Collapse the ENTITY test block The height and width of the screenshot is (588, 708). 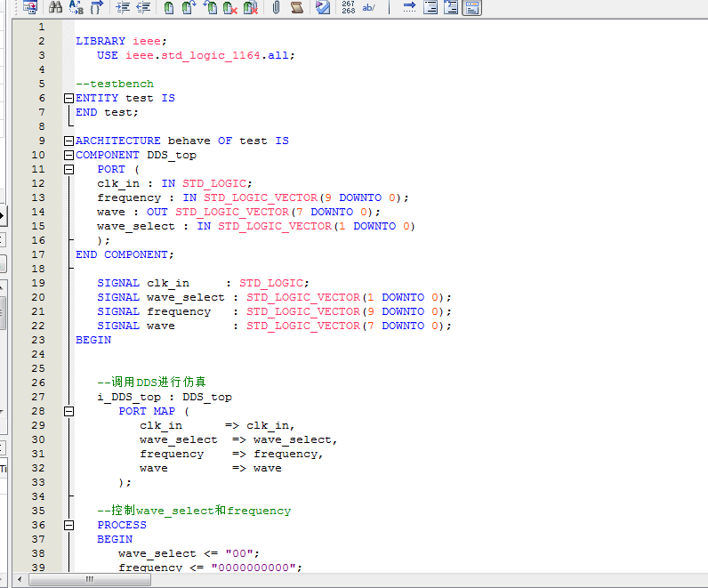pyautogui.click(x=68, y=98)
